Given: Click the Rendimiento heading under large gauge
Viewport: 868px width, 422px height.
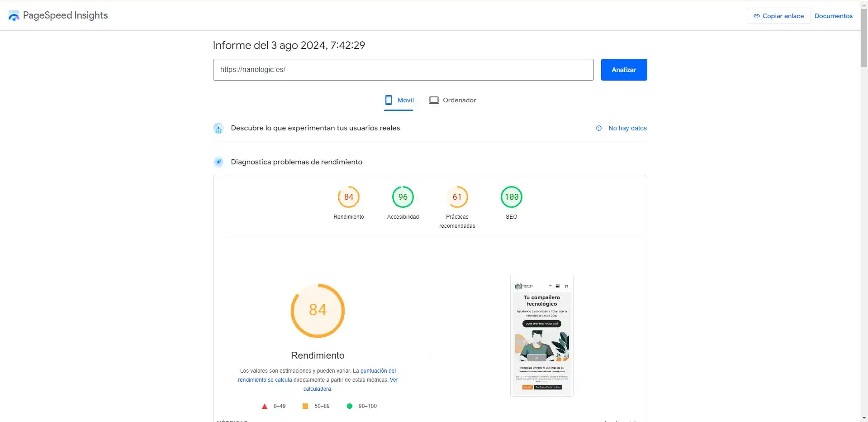Looking at the screenshot, I should pyautogui.click(x=318, y=355).
